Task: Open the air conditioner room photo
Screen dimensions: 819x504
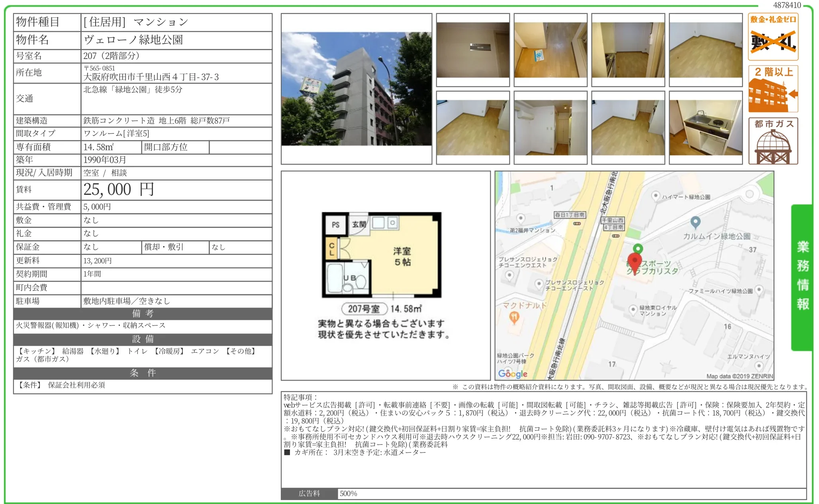Action: 550,127
